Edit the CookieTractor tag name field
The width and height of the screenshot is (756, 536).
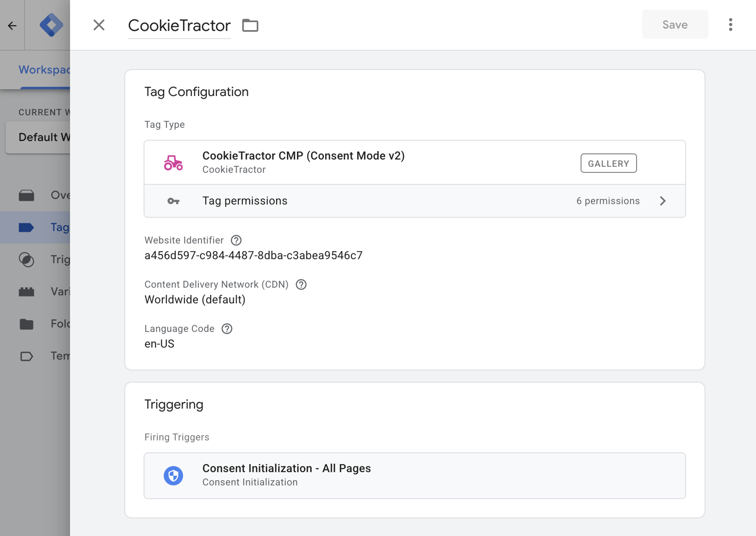(x=179, y=25)
